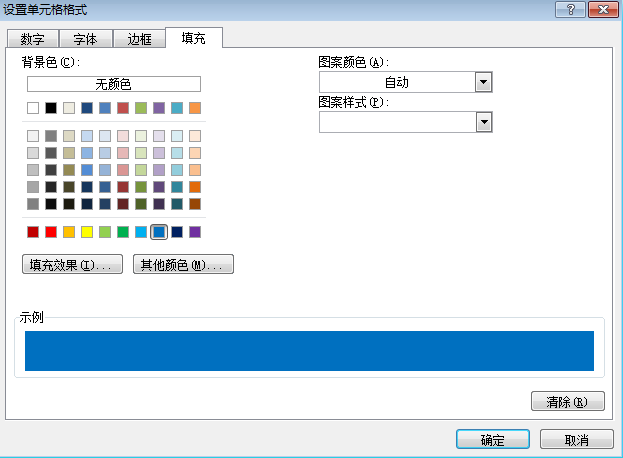Screen dimensions: 623x458
Task: Select the brick red swatch in top theme row
Action: pyautogui.click(x=123, y=108)
